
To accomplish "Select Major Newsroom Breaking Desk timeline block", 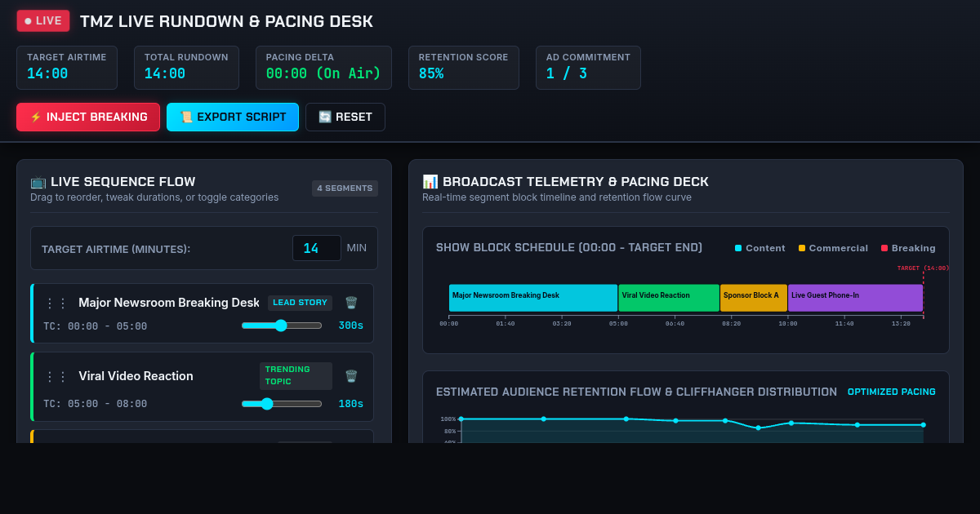I will (533, 298).
